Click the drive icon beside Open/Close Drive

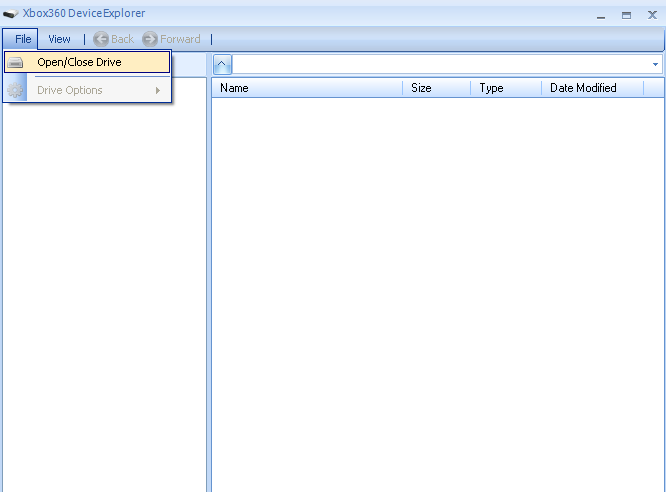(15, 63)
